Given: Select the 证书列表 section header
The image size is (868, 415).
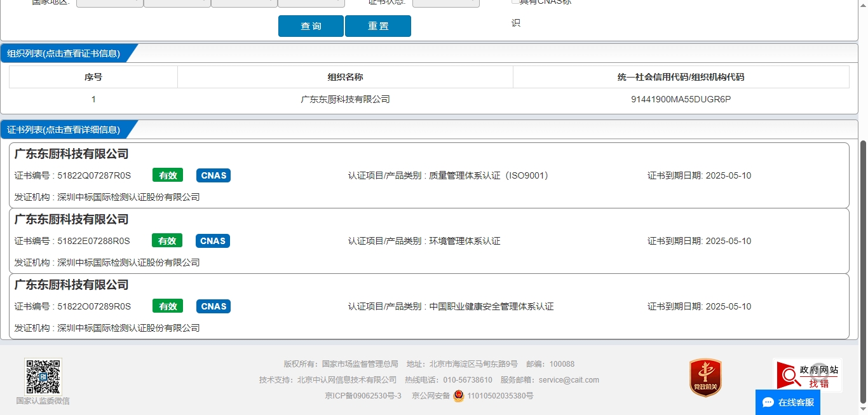Looking at the screenshot, I should 64,130.
